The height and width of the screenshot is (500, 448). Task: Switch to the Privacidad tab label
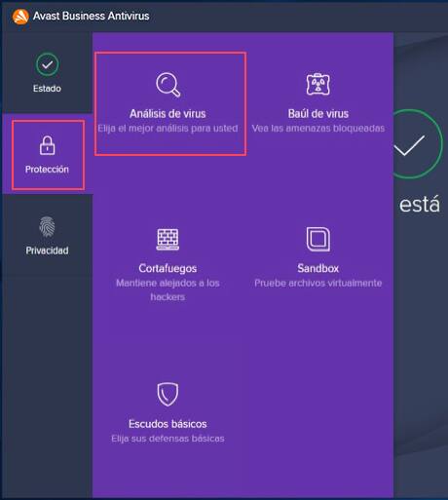tap(47, 250)
